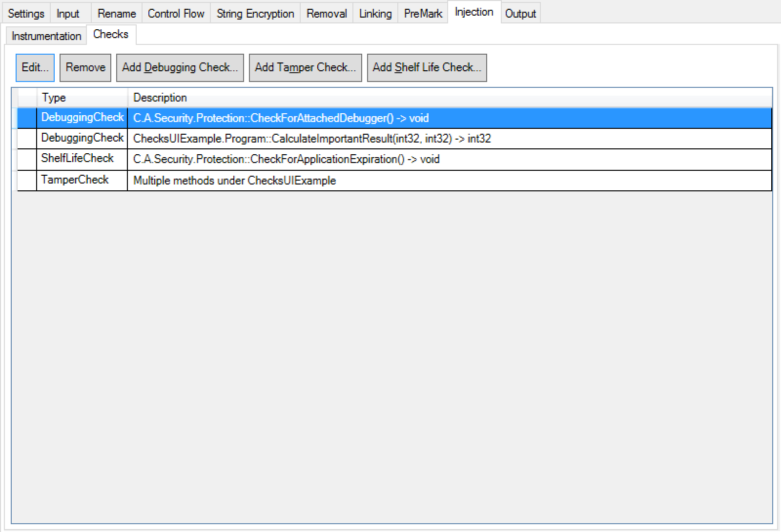
Task: Open the Control Flow tab
Action: tap(176, 13)
